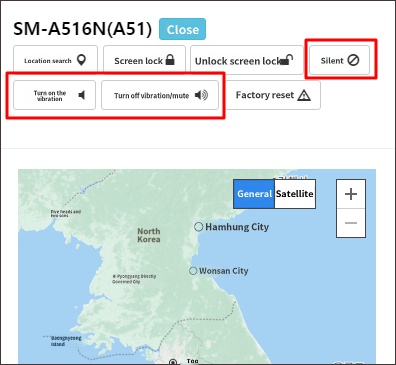
Task: Click the Location search pin icon
Action: click(81, 60)
